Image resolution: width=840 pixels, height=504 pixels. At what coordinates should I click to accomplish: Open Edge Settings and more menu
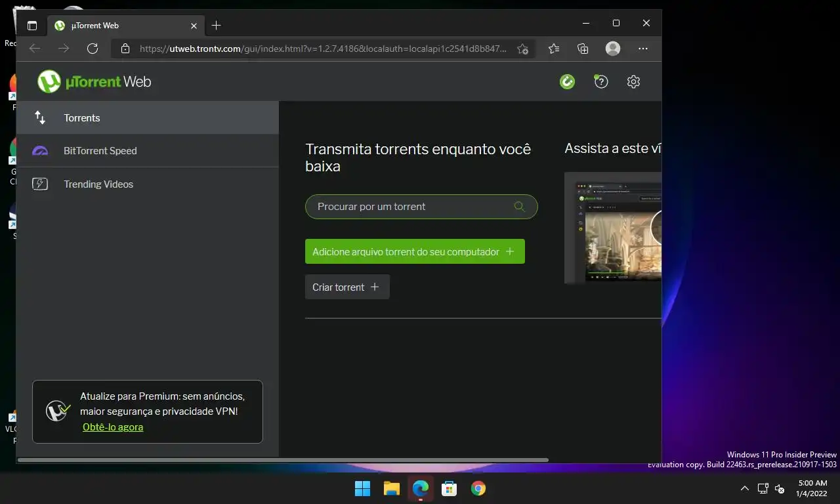click(x=643, y=49)
